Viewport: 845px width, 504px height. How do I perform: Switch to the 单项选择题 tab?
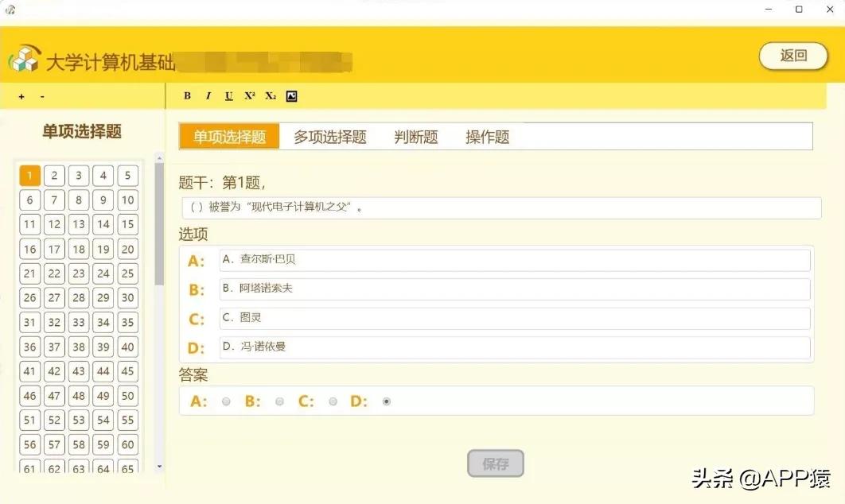click(230, 136)
